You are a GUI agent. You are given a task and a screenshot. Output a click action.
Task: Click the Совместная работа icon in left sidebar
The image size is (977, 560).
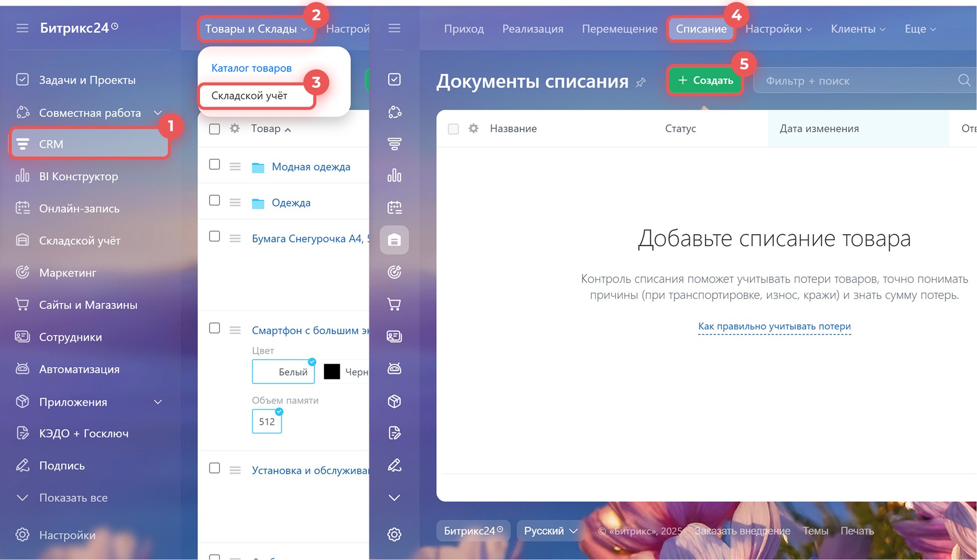22,112
